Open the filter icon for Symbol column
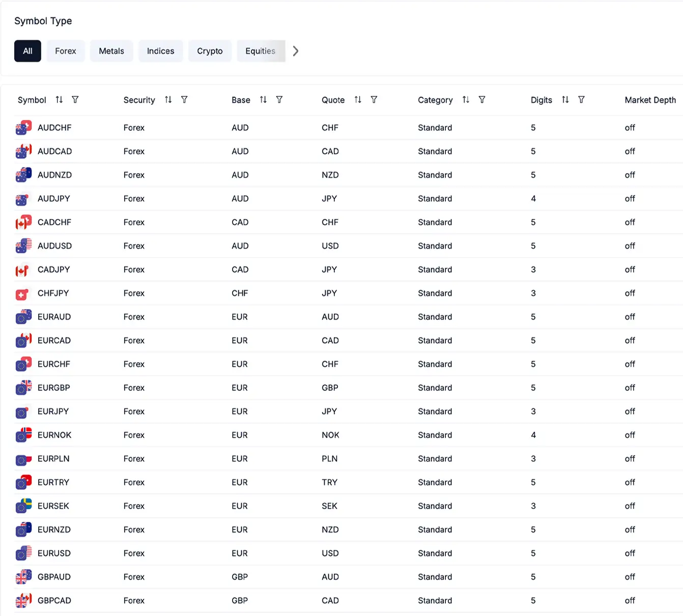Image resolution: width=683 pixels, height=616 pixels. coord(75,100)
